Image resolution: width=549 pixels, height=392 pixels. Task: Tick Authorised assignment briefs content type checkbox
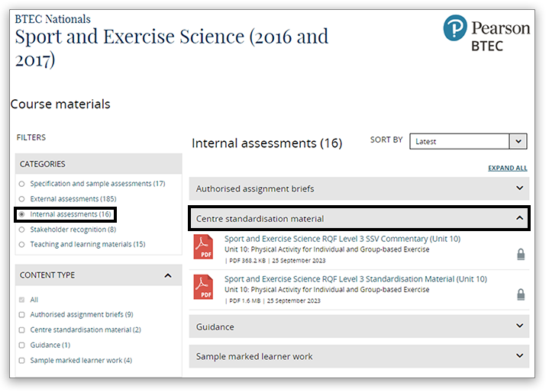click(22, 315)
